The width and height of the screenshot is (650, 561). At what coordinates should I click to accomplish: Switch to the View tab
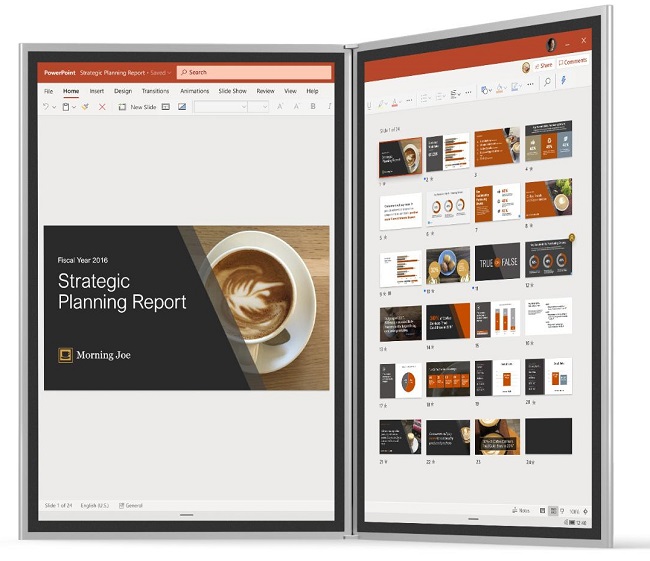(x=290, y=91)
